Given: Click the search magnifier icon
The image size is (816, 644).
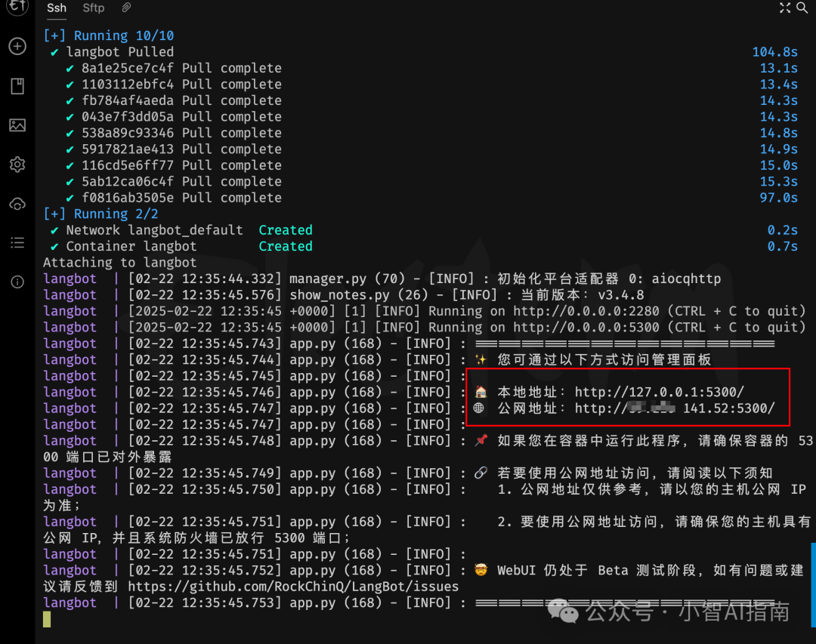Looking at the screenshot, I should point(803,8).
